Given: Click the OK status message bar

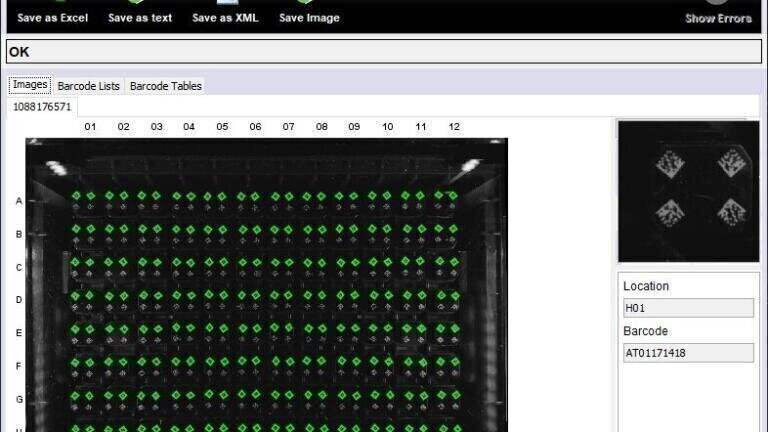Looking at the screenshot, I should (x=384, y=52).
